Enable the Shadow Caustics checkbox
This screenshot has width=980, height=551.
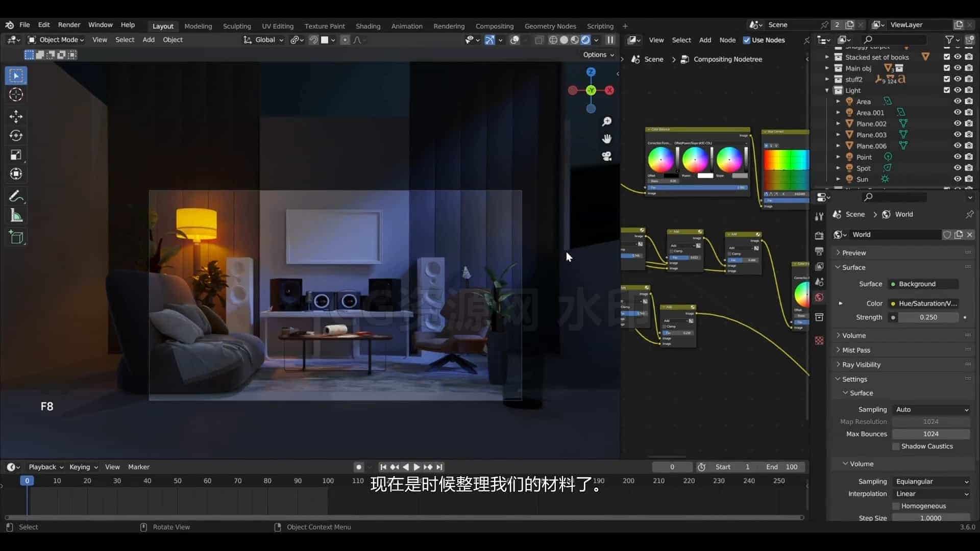[x=896, y=446]
